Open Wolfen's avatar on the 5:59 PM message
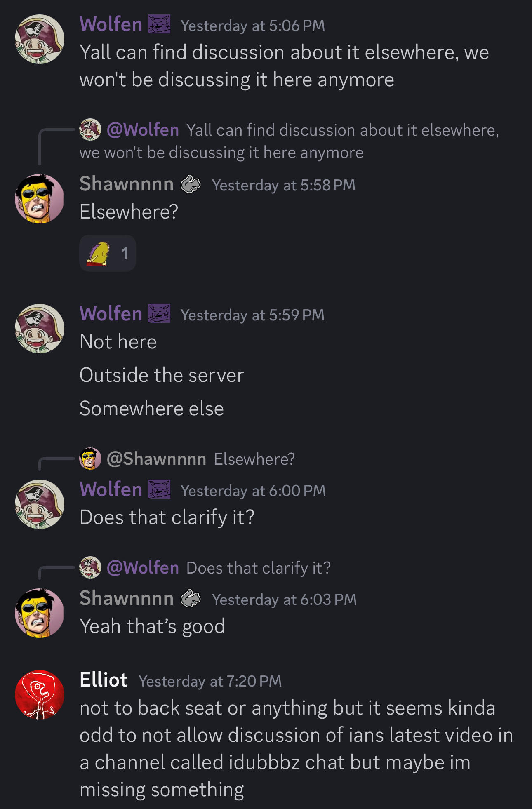 (x=40, y=329)
